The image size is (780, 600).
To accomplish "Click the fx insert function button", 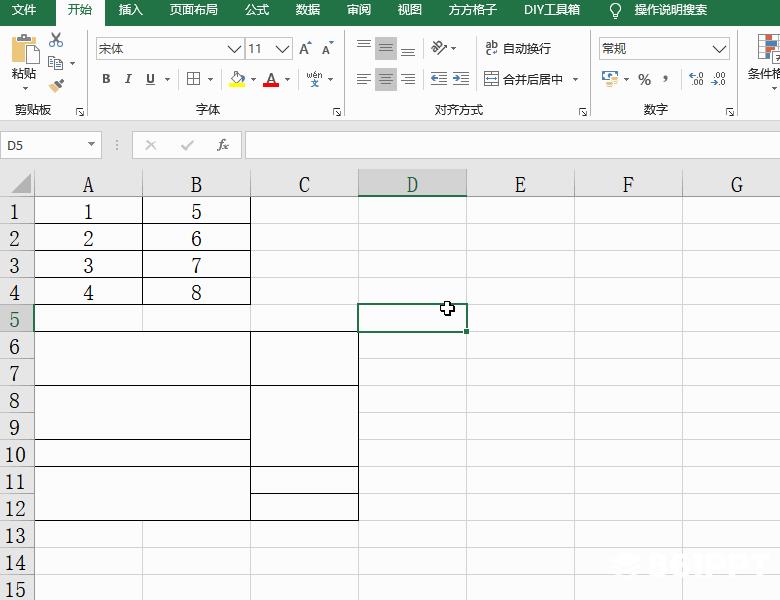I will coord(222,145).
